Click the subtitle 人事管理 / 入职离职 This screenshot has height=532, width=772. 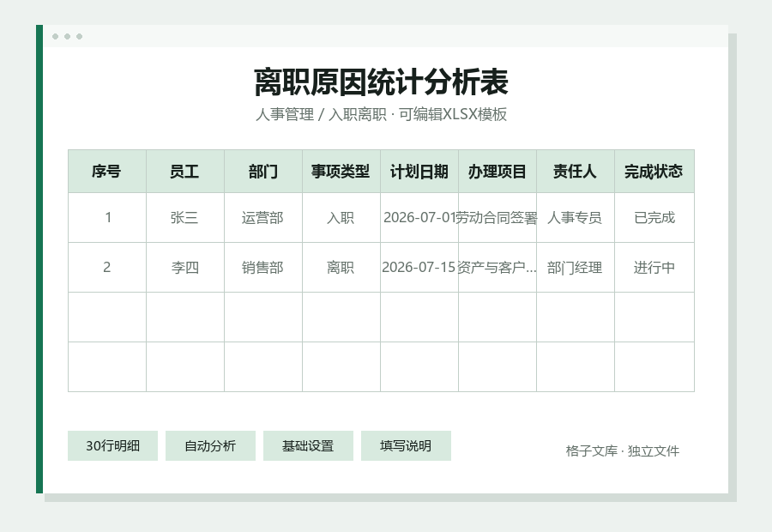321,114
